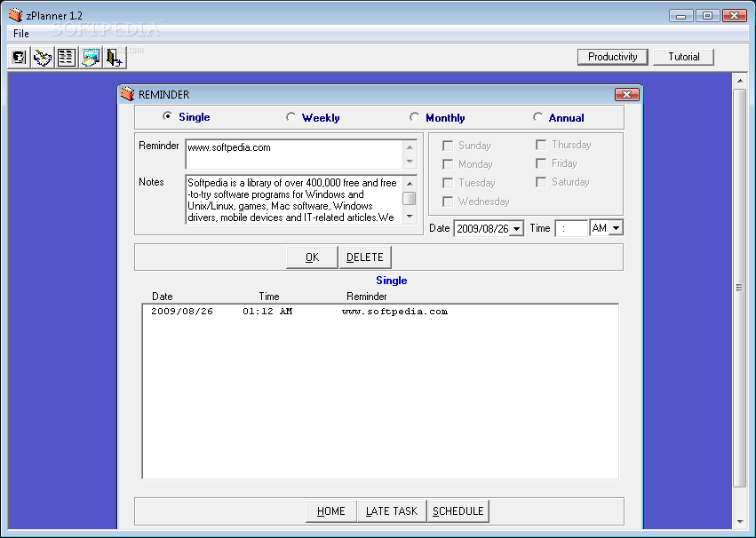This screenshot has height=538, width=756.
Task: Click Notes scrollbar up arrow
Action: pos(410,183)
